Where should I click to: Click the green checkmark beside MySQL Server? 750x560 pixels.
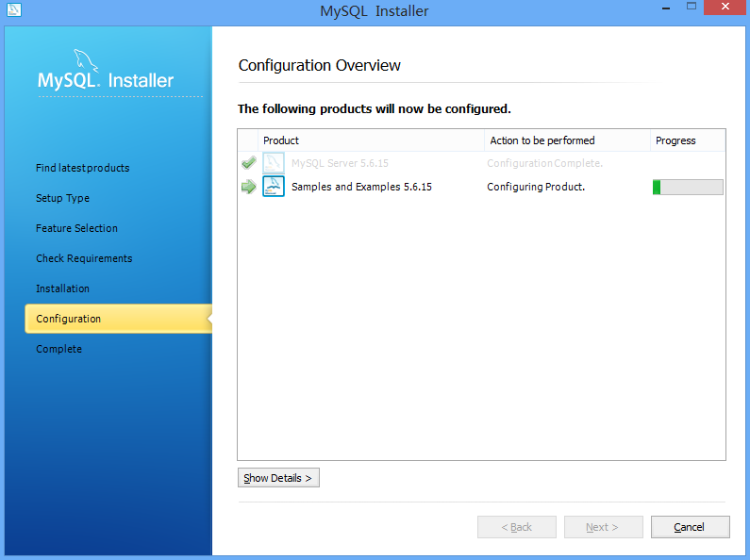click(x=249, y=163)
